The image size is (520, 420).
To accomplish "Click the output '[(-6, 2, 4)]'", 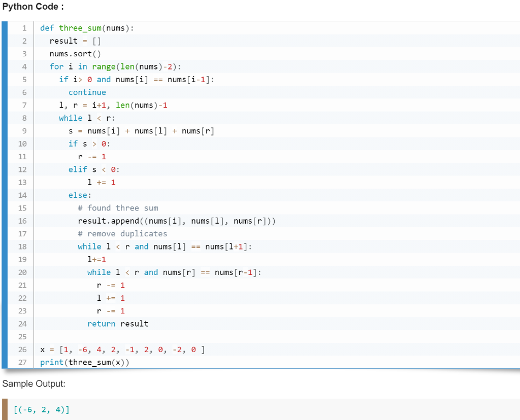I will [x=42, y=410].
